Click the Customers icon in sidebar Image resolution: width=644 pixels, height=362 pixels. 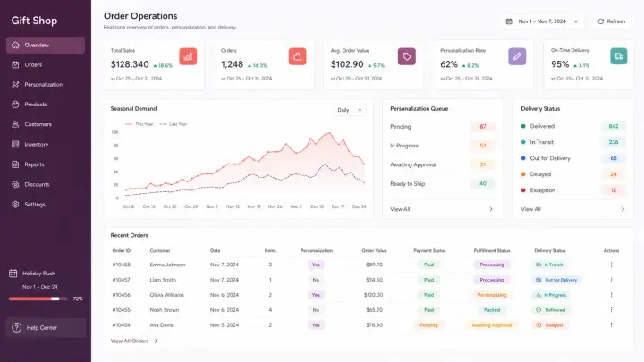coord(15,124)
